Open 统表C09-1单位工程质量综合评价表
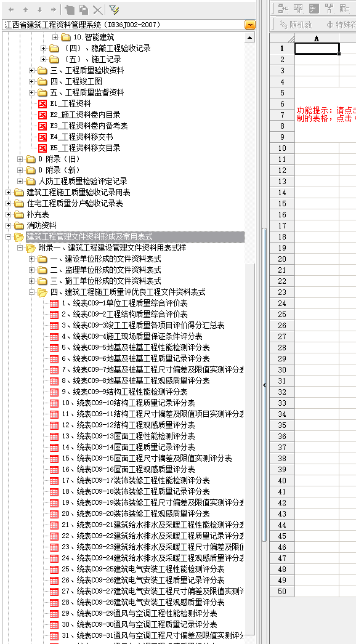The image size is (356, 644). (124, 304)
